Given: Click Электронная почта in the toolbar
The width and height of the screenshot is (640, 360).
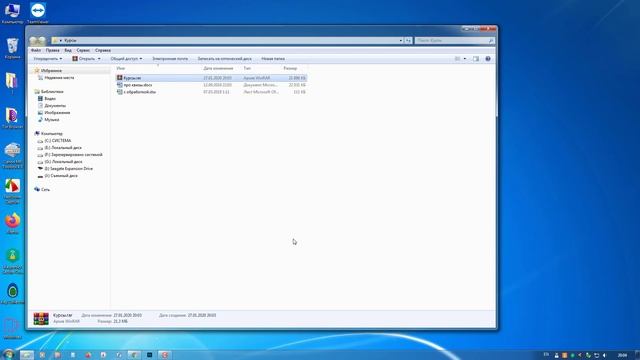Looking at the screenshot, I should coord(170,59).
